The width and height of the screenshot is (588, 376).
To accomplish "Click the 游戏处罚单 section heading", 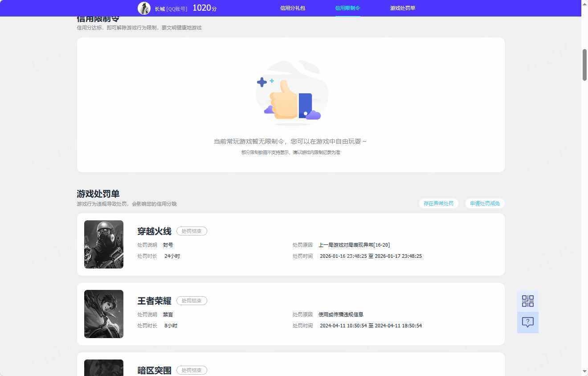I will pyautogui.click(x=98, y=194).
